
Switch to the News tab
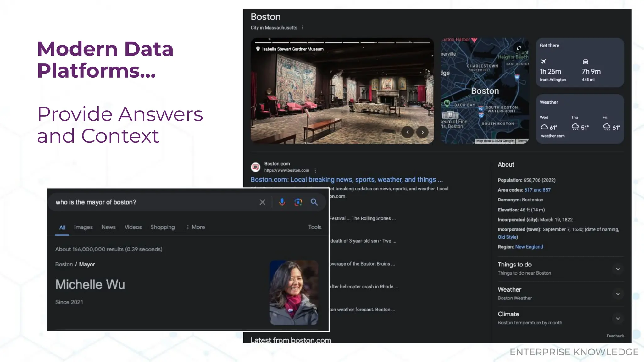(x=108, y=227)
